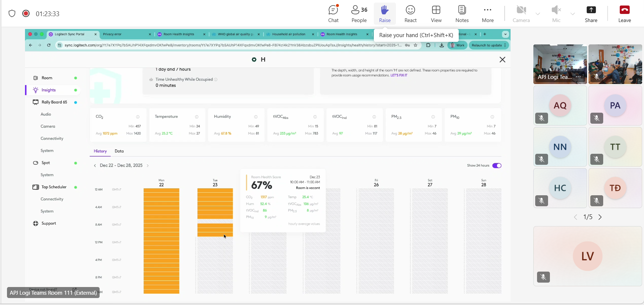Raise your hand in the meeting
The width and height of the screenshot is (644, 305).
(x=384, y=14)
